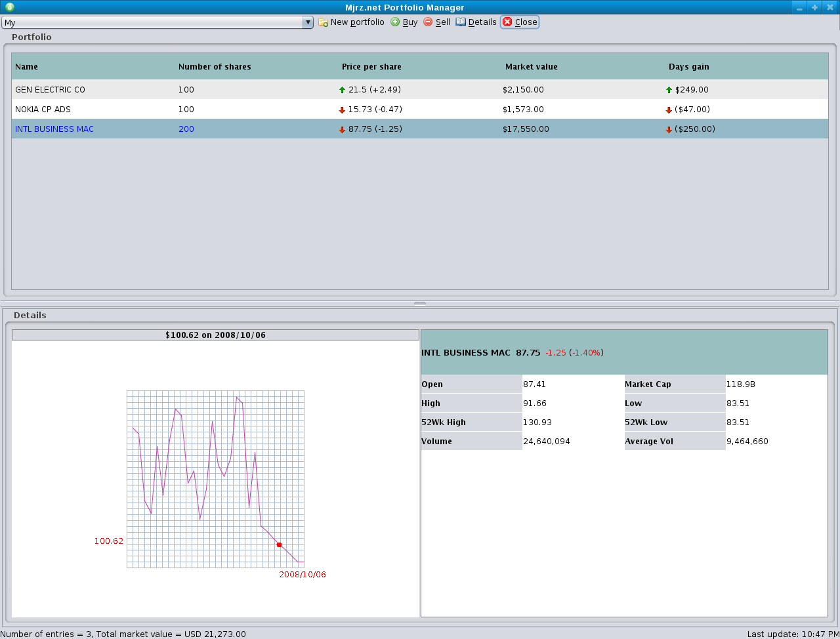Click the High value 91.66
840x639 pixels.
534,403
